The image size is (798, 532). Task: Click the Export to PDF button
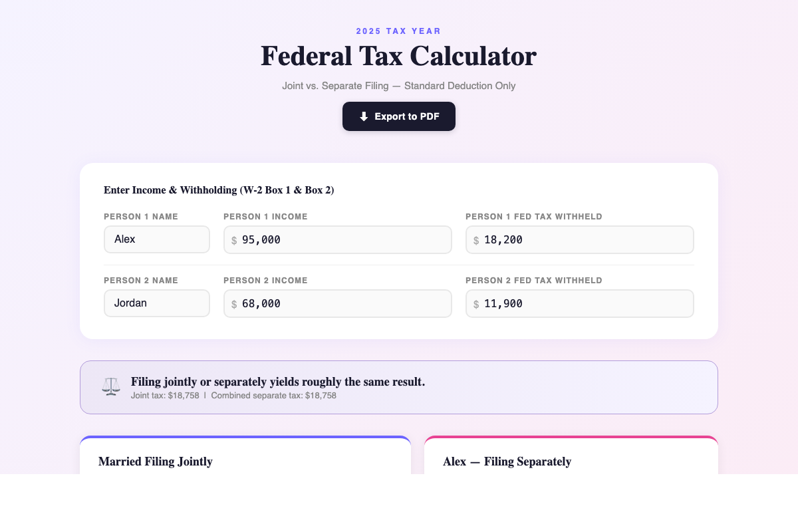pos(399,116)
